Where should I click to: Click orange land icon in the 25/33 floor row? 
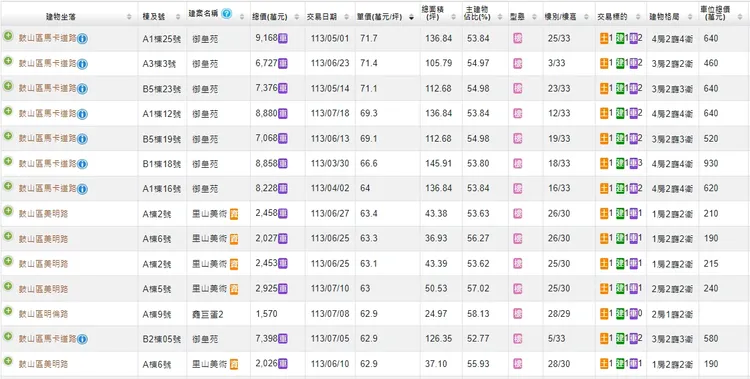[604, 38]
